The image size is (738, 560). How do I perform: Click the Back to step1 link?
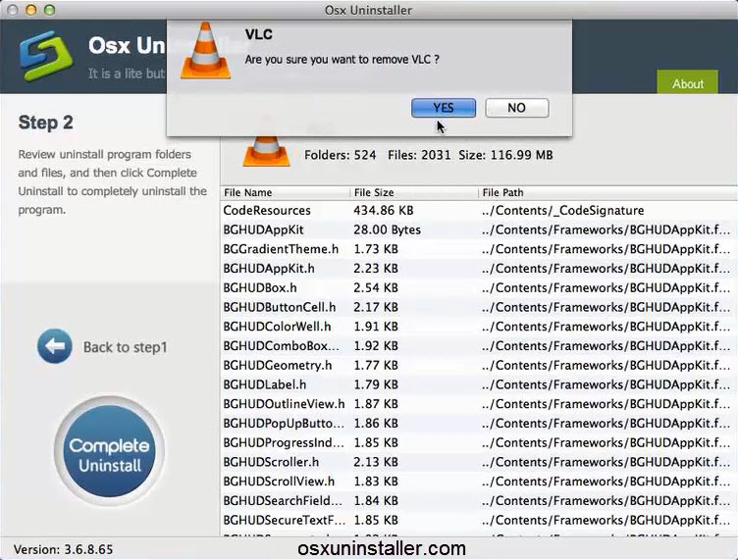[126, 347]
